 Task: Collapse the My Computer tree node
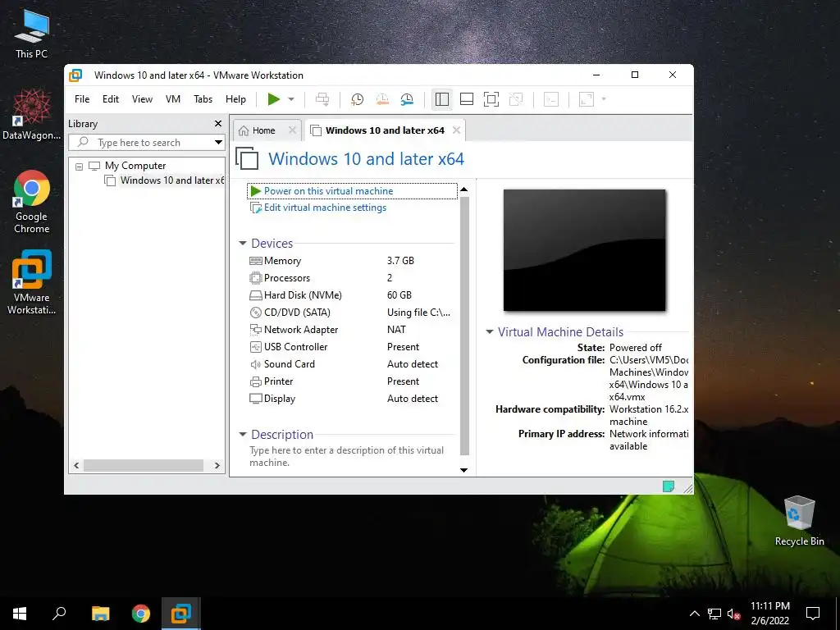point(80,167)
